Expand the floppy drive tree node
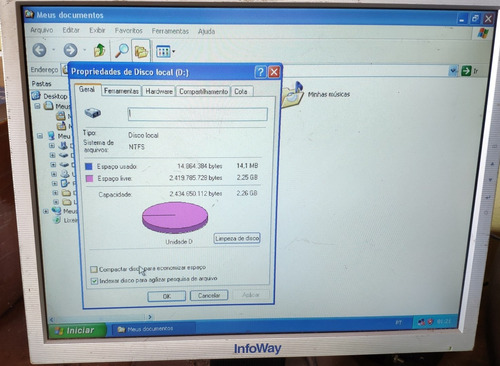500x366 pixels. coord(52,146)
